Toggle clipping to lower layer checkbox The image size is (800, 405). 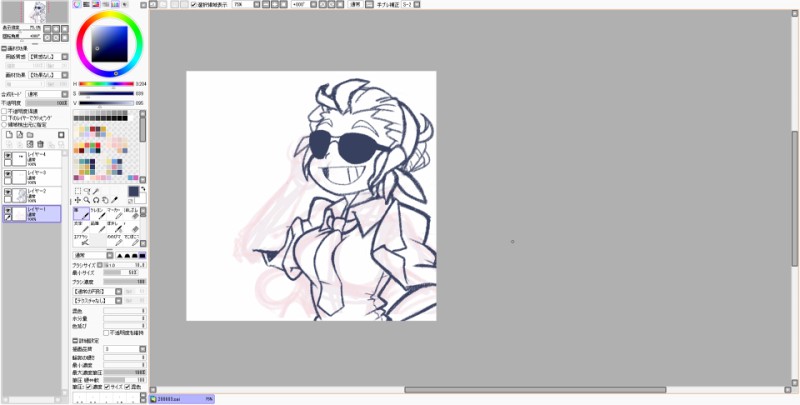4,117
